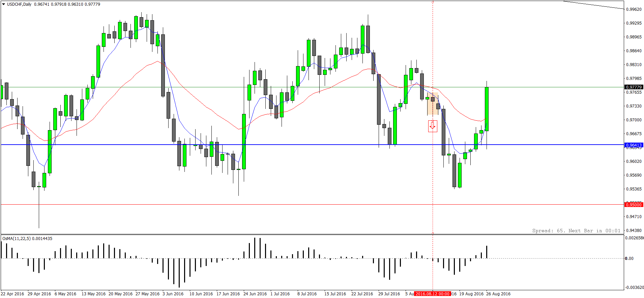Click the 10 Jun 2016 date label
The width and height of the screenshot is (644, 298).
[201, 294]
